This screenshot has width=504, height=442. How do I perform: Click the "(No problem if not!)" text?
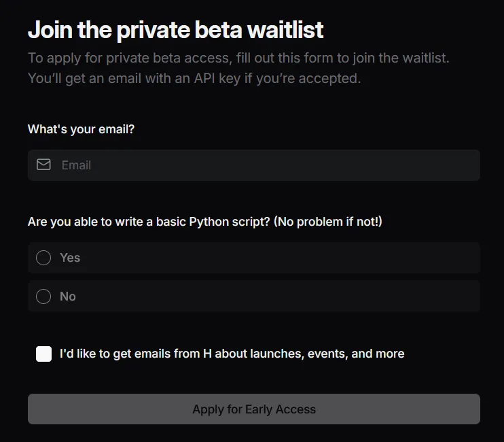(x=328, y=222)
